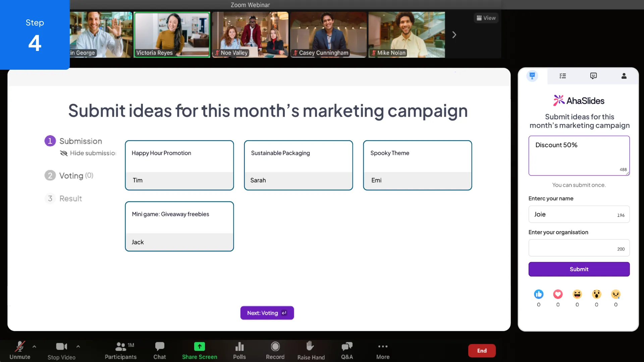Screen dimensions: 644x362
Task: Expand video options arrow beside Stop Video
Action: (78, 347)
